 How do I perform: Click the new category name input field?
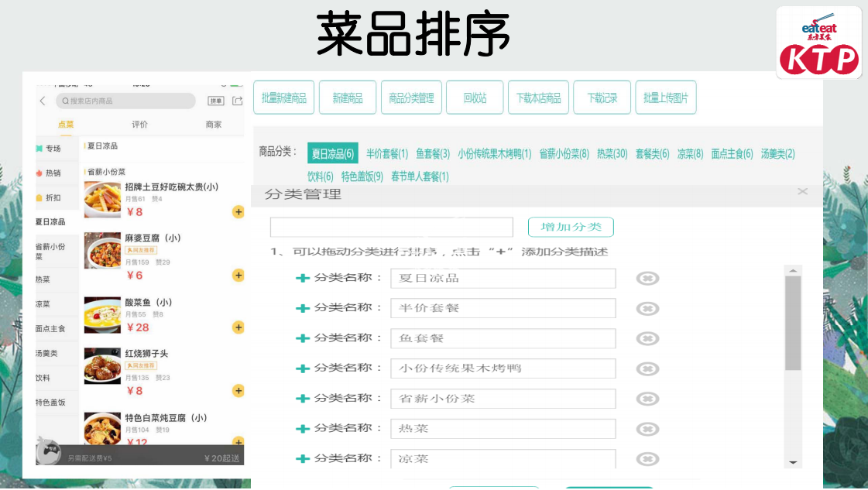coord(391,228)
